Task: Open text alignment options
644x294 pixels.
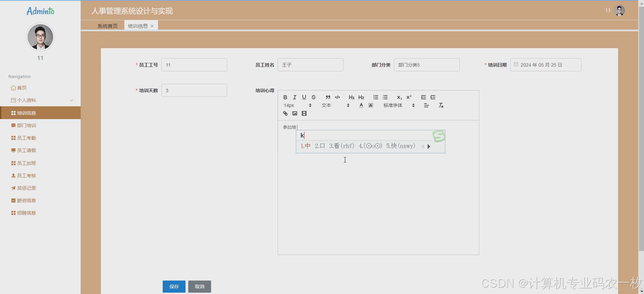Action: click(426, 105)
